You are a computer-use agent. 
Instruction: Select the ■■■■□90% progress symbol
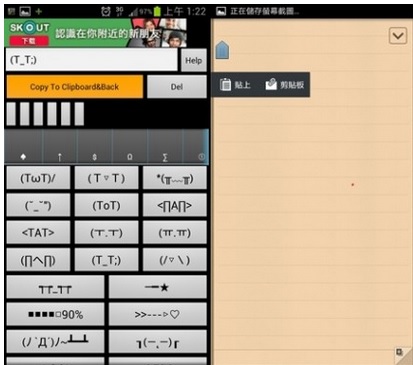[55, 314]
